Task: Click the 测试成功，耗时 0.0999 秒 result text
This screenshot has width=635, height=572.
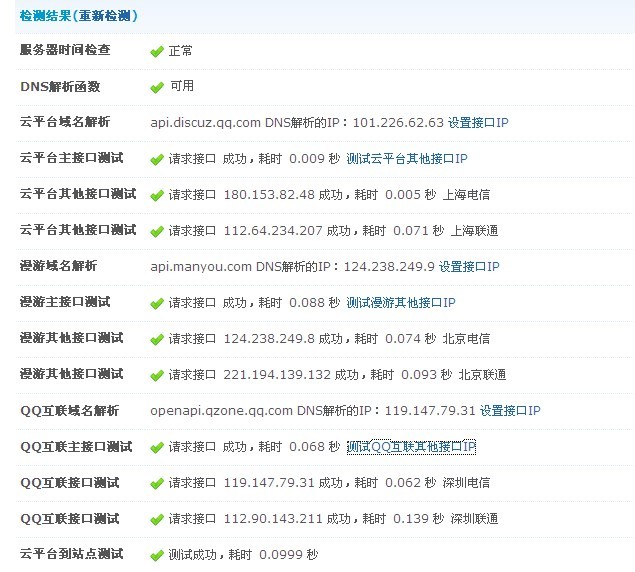Action: click(x=243, y=555)
